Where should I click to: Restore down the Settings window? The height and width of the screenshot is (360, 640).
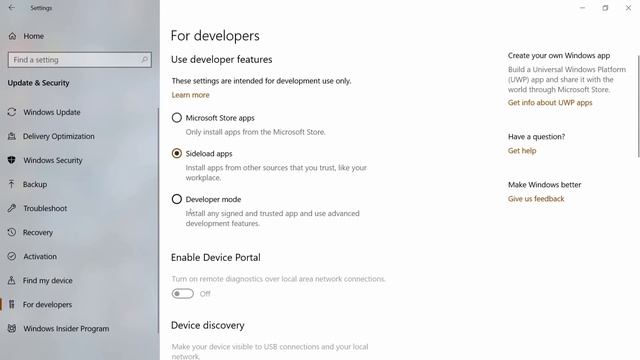point(605,8)
